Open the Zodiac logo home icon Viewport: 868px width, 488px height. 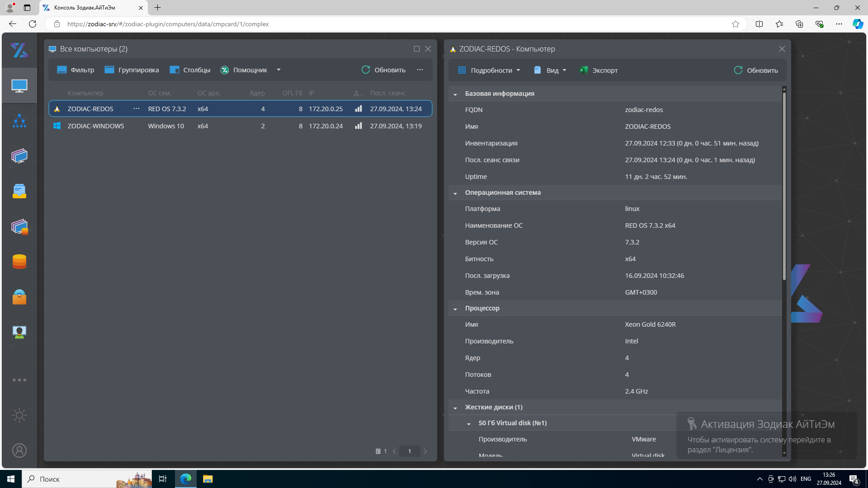19,50
